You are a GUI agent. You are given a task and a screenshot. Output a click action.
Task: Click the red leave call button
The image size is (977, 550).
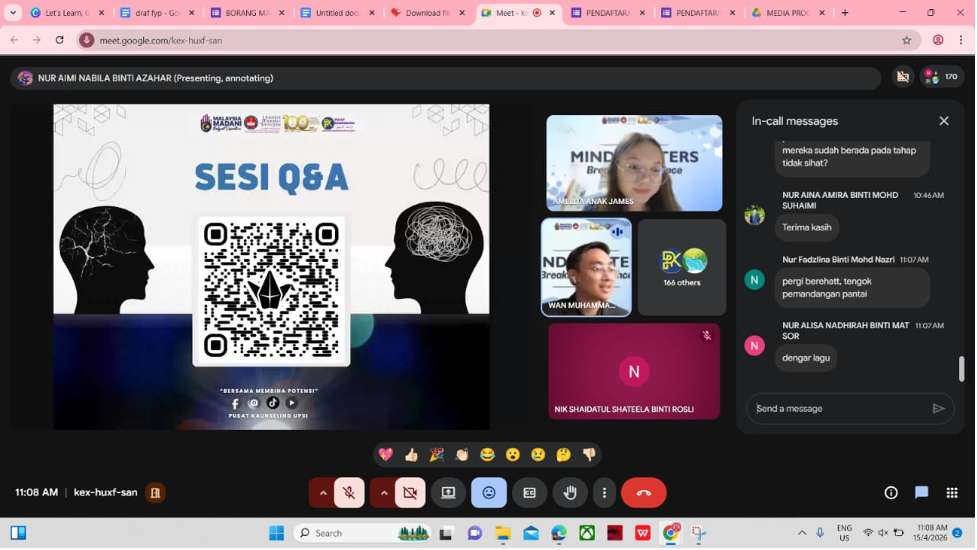643,493
